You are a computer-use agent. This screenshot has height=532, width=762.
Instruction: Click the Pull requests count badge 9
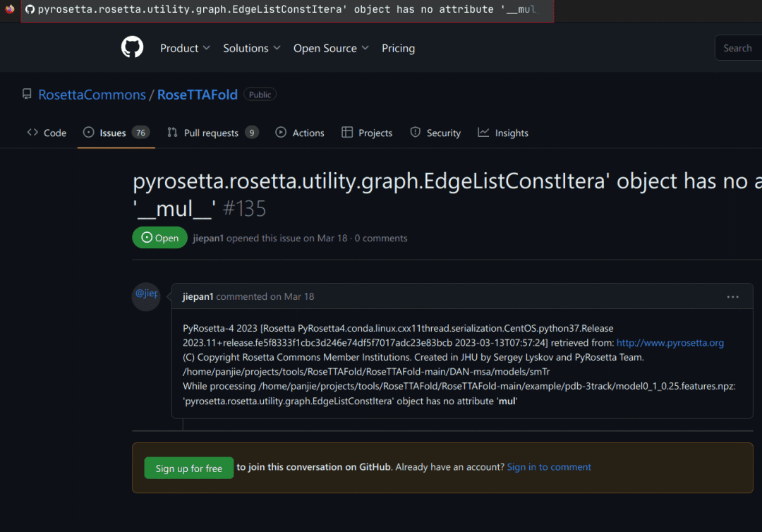pos(251,133)
